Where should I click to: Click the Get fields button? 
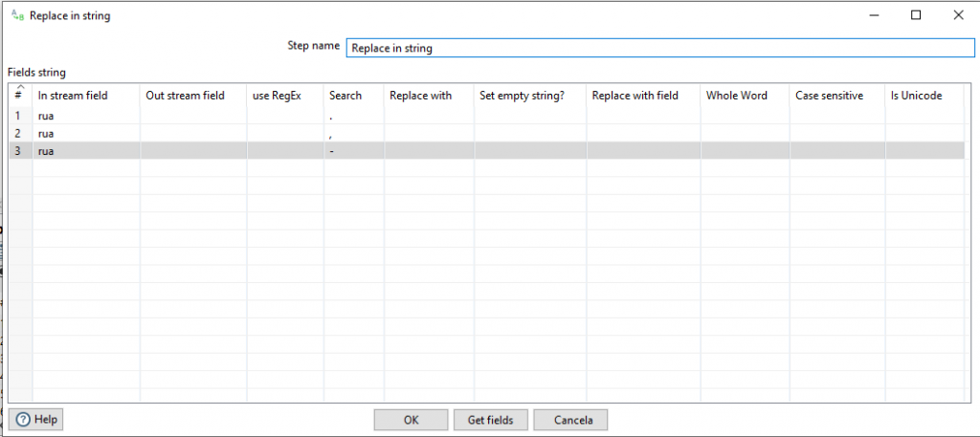click(491, 420)
